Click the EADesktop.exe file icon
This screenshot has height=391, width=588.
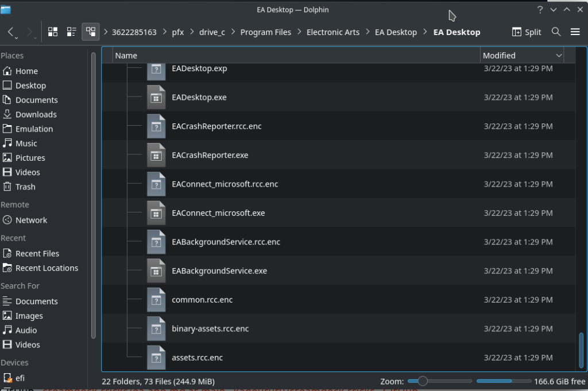coord(156,98)
